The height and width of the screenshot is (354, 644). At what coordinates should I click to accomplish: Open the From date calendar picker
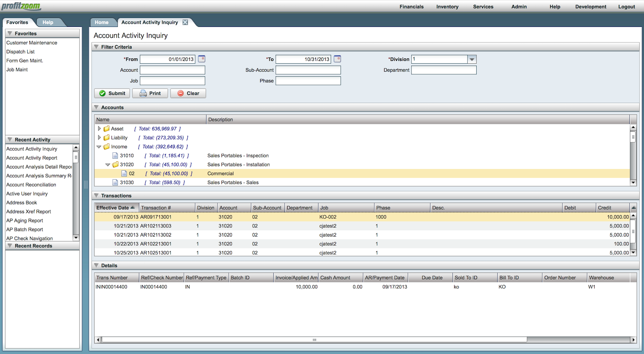[201, 59]
